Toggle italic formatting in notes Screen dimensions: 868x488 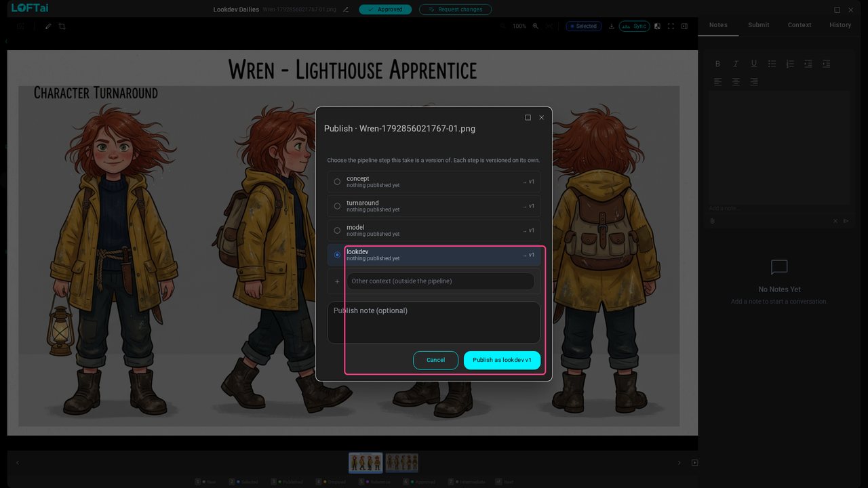coord(736,64)
